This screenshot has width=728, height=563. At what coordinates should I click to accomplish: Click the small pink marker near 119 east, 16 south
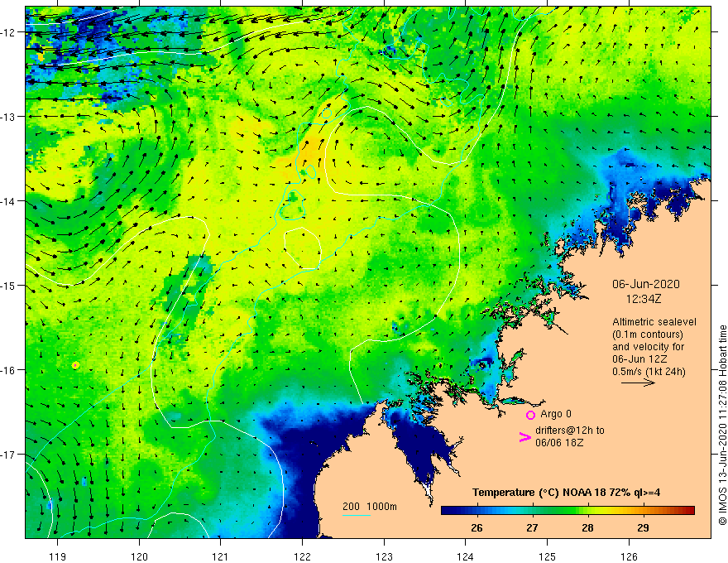pyautogui.click(x=75, y=366)
